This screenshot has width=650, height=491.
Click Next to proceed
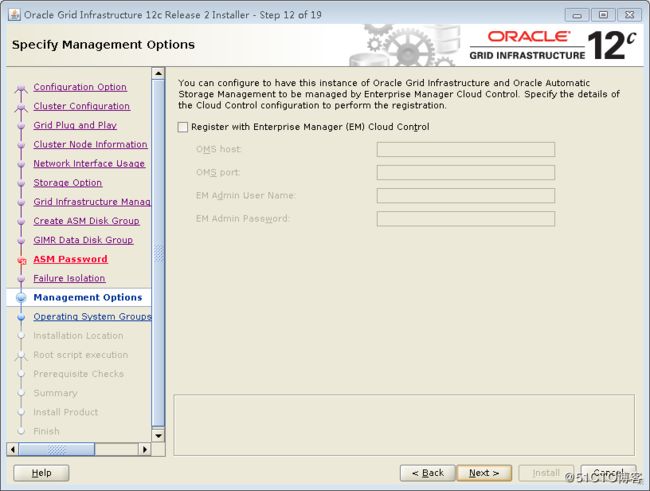[x=484, y=473]
